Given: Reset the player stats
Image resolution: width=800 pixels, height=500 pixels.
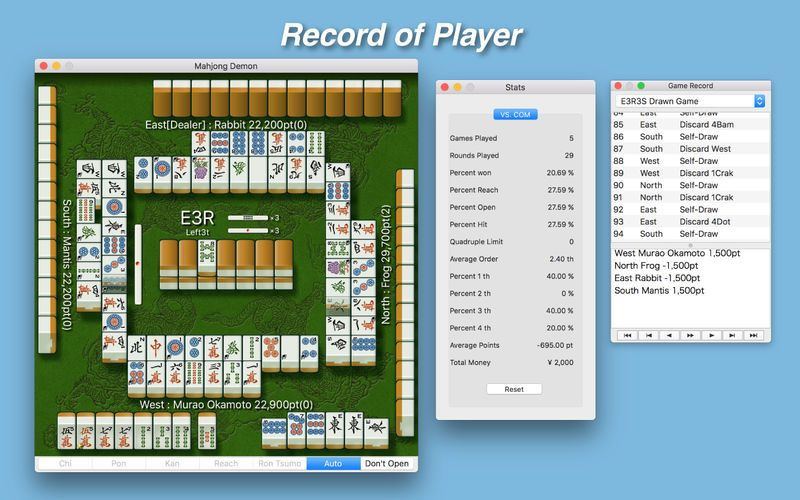Looking at the screenshot, I should [x=514, y=389].
